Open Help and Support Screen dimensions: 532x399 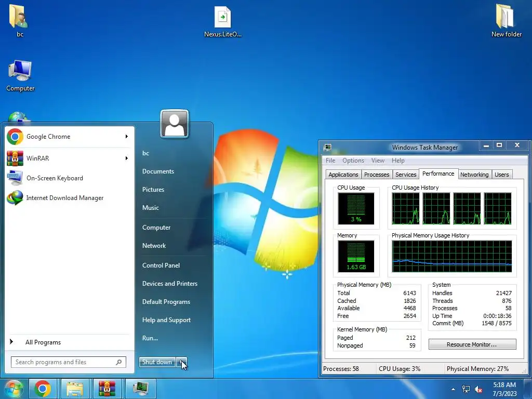166,320
